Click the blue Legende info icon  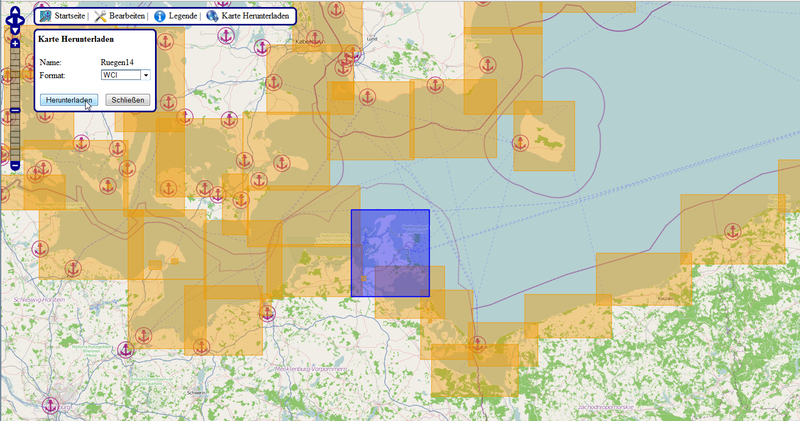(x=159, y=16)
